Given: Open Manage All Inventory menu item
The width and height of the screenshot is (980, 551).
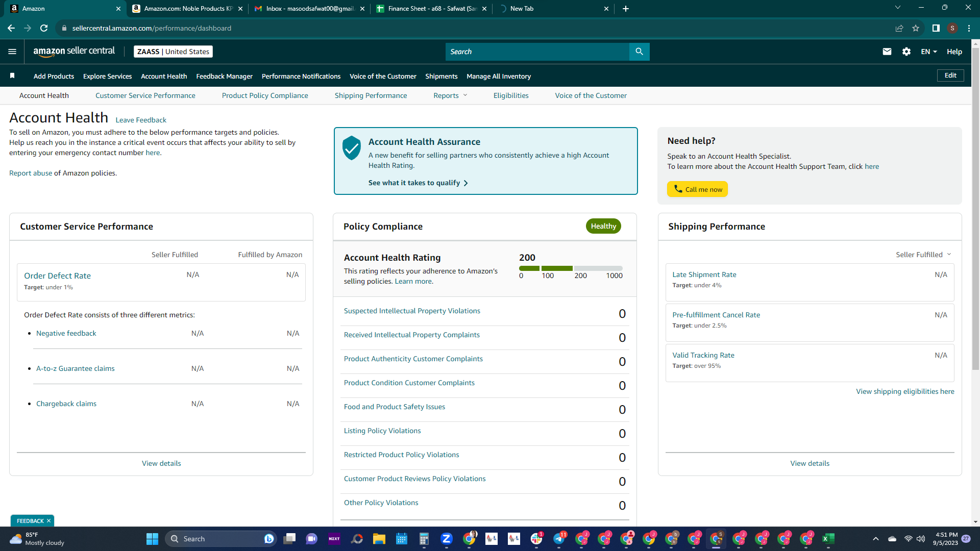Looking at the screenshot, I should pos(499,76).
